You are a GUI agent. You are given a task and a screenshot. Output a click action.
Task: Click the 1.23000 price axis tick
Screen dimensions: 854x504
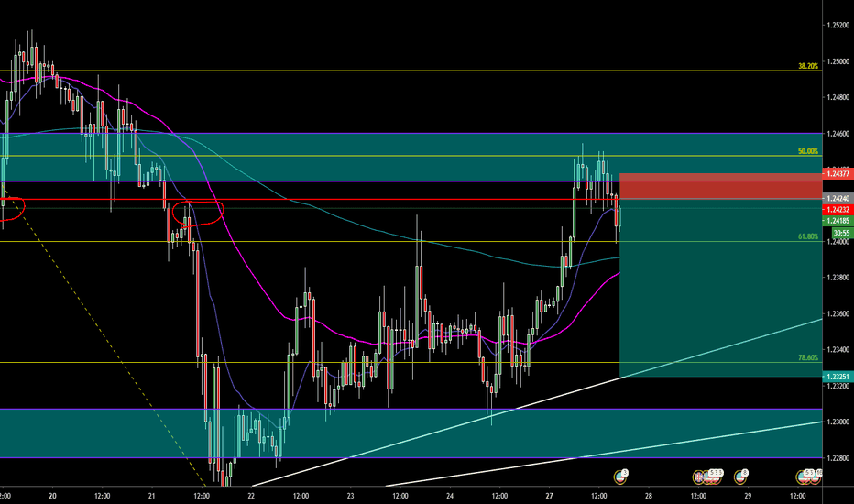click(x=838, y=422)
